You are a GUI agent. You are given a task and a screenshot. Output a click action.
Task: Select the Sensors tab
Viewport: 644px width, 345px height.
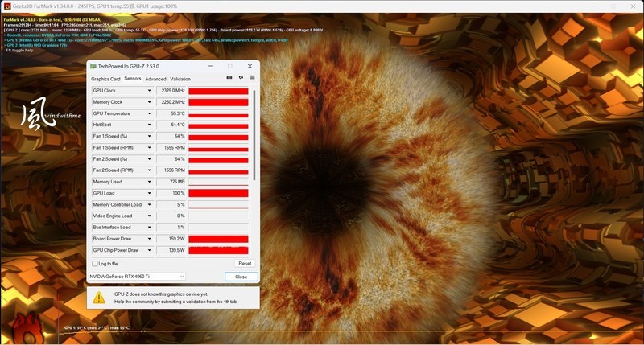click(x=132, y=78)
